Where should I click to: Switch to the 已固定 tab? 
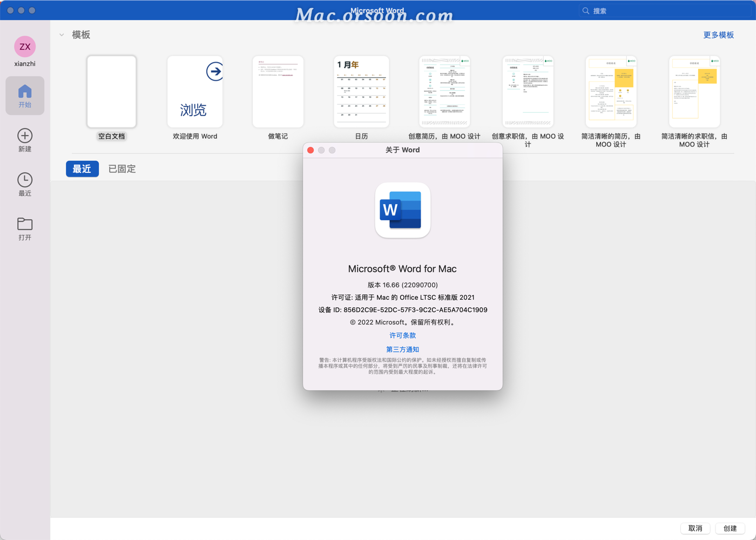pos(122,169)
